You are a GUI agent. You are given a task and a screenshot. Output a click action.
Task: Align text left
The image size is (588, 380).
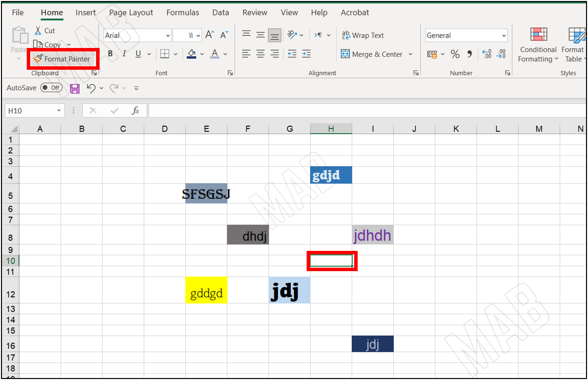click(x=246, y=54)
